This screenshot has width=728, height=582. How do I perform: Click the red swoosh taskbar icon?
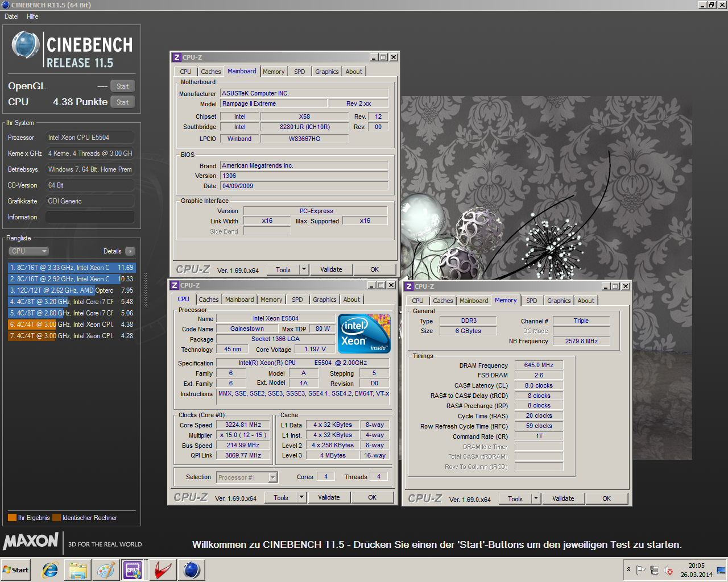pos(163,570)
